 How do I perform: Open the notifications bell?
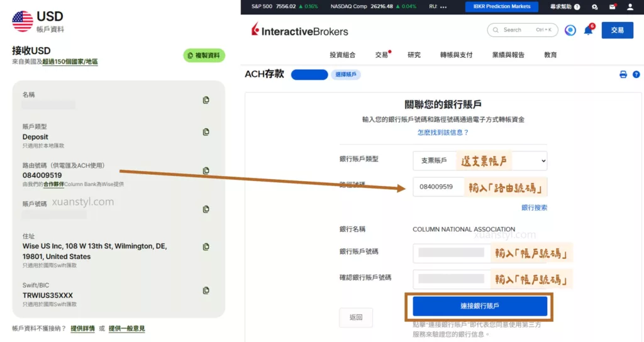click(588, 30)
